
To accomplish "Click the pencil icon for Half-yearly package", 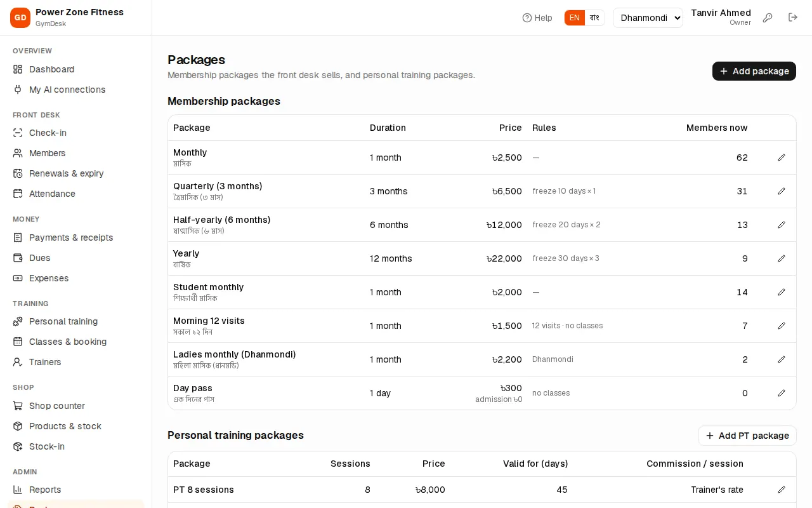I will point(782,225).
